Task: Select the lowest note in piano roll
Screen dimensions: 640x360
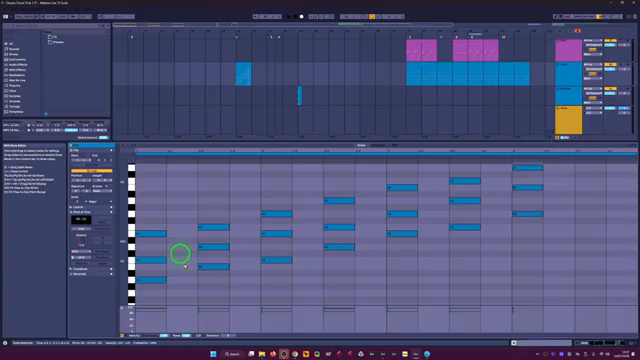Action: [151, 280]
